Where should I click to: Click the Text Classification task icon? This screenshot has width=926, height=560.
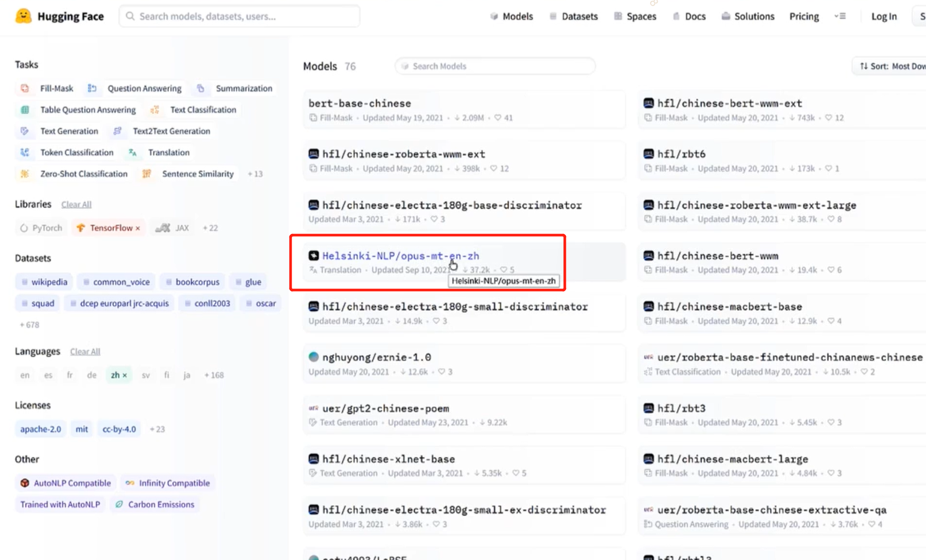click(155, 110)
